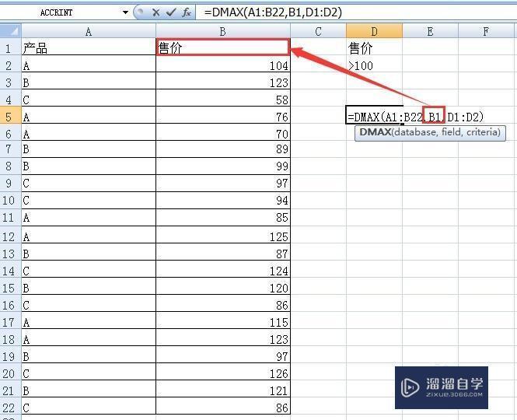Click the database argument in the tooltip

coord(414,132)
